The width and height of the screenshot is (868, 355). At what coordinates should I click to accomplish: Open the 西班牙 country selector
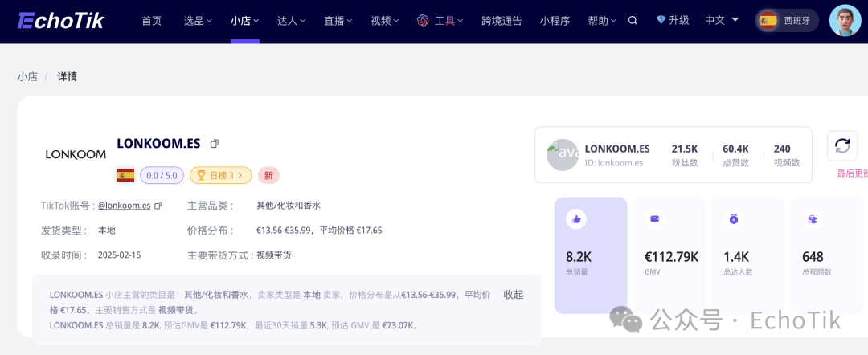tap(787, 21)
